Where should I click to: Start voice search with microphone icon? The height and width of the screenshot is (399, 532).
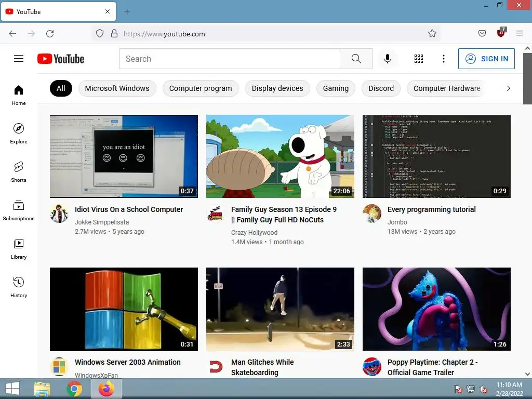(x=387, y=59)
